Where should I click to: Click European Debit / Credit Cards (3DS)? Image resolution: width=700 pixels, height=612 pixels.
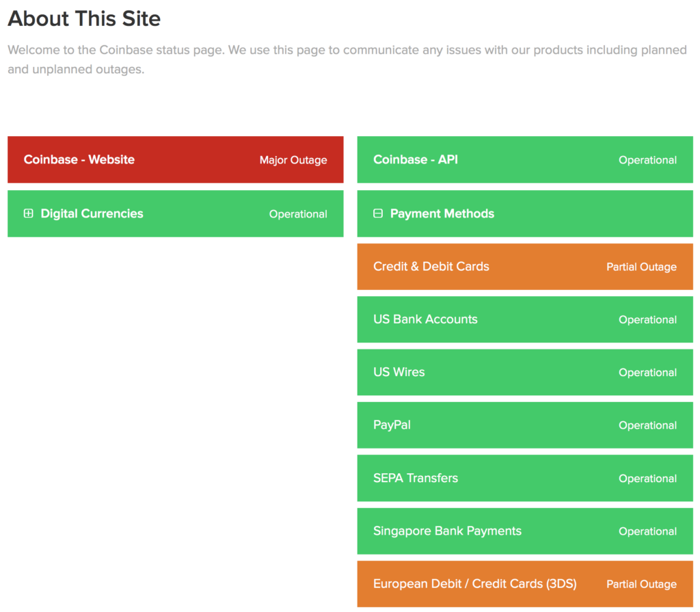(474, 584)
